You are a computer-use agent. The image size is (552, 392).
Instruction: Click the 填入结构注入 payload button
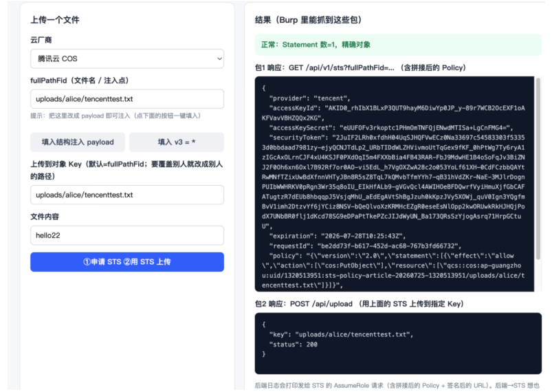(x=78, y=142)
